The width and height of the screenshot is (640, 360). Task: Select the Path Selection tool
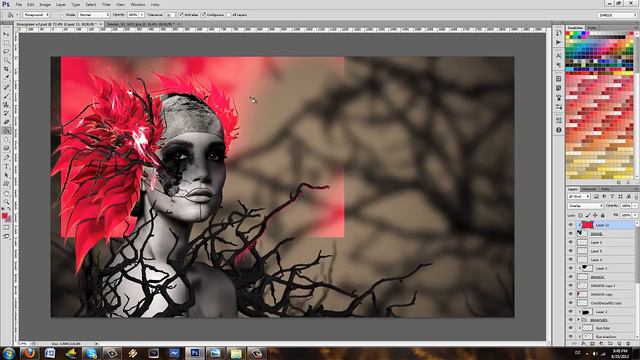(6, 175)
